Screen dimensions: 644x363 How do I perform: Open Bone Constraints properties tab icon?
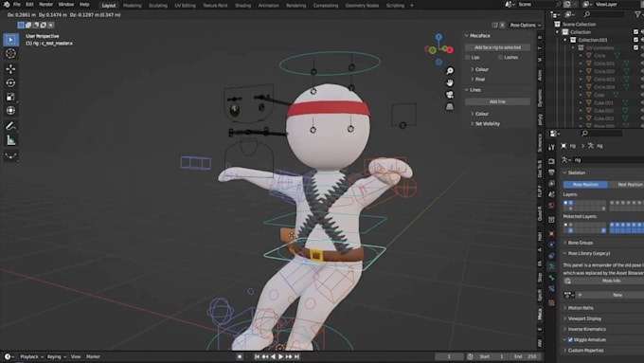click(551, 289)
